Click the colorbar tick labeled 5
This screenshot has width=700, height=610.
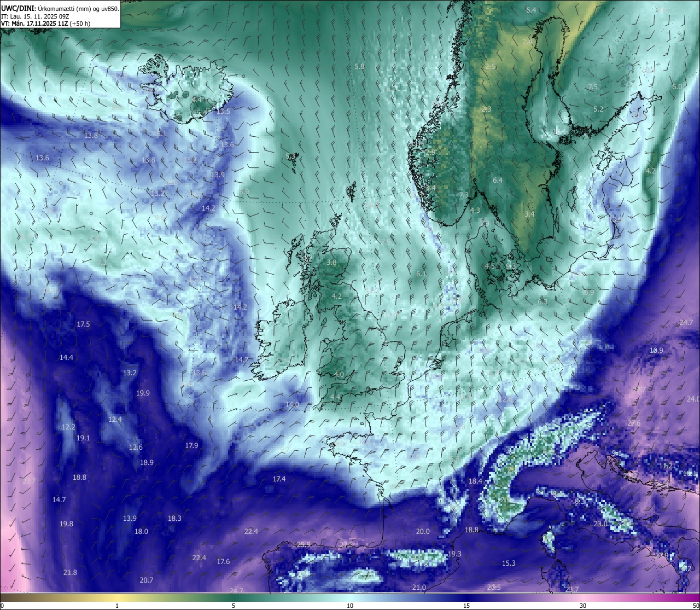pos(234,606)
